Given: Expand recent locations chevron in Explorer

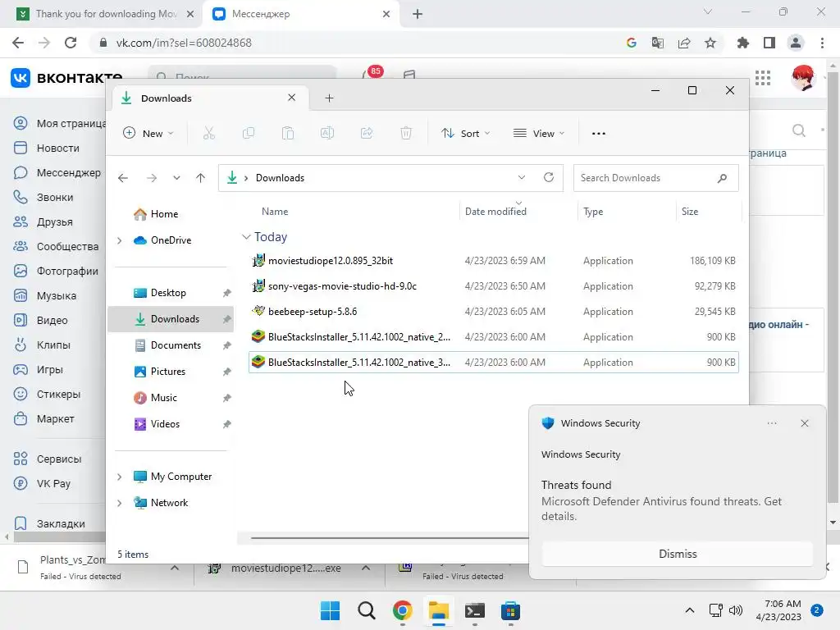Looking at the screenshot, I should tap(176, 178).
